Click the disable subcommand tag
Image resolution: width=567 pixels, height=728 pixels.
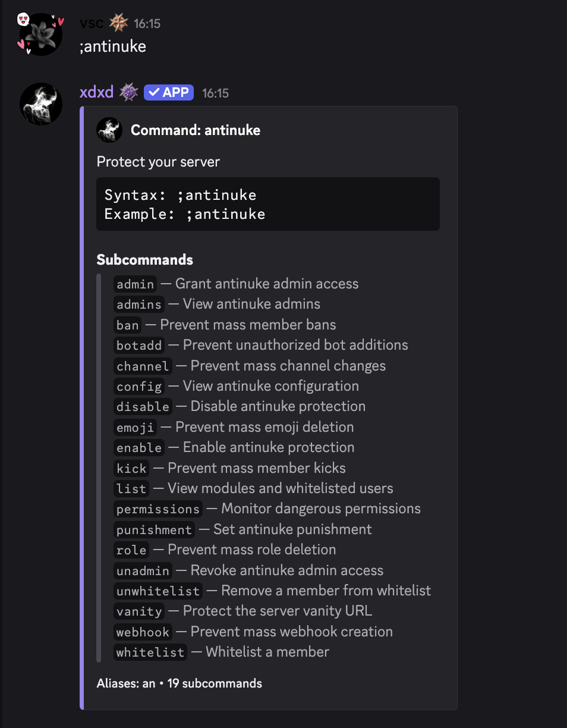click(x=143, y=407)
